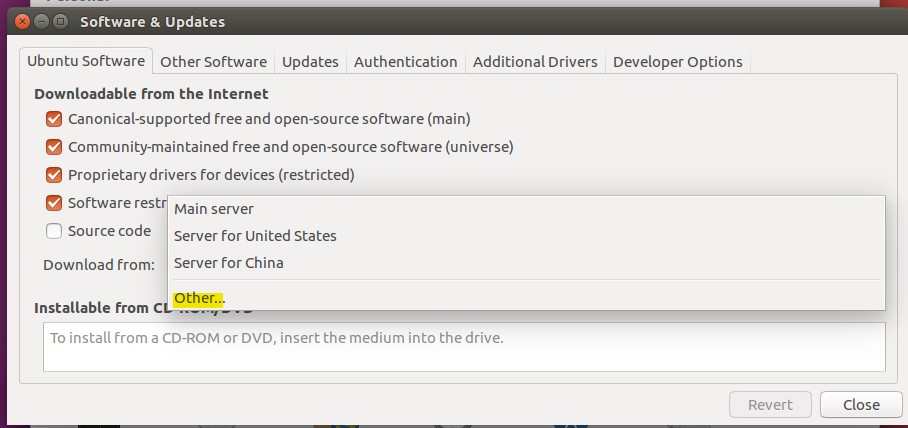Switch to the Ubuntu Software tab

click(x=86, y=61)
